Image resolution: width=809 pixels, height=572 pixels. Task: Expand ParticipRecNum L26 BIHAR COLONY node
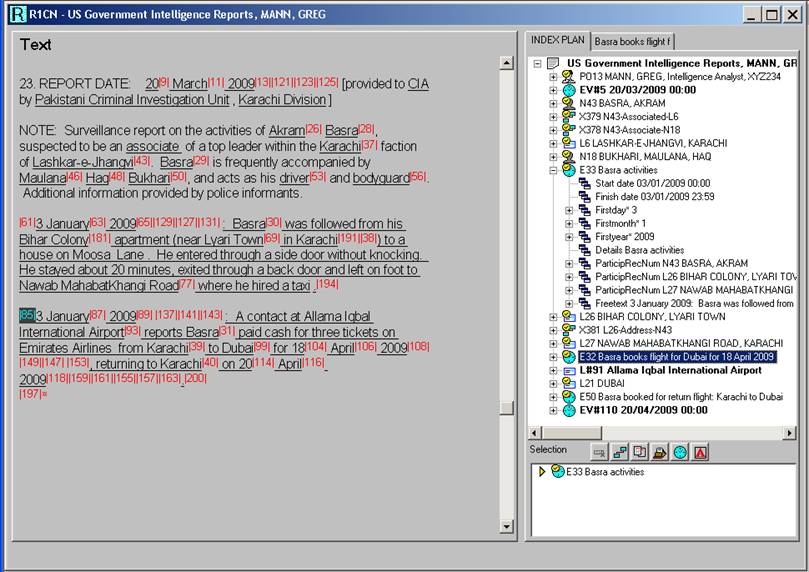pyautogui.click(x=569, y=276)
